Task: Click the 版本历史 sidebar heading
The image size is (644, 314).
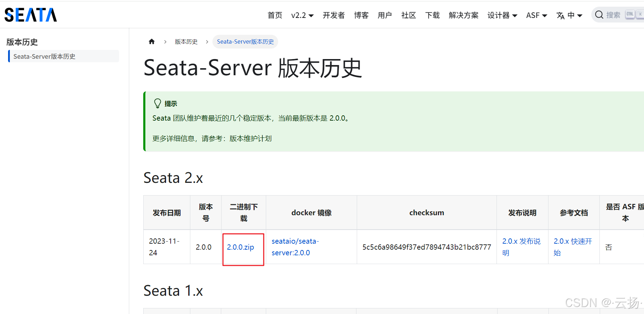Action: pyautogui.click(x=22, y=42)
